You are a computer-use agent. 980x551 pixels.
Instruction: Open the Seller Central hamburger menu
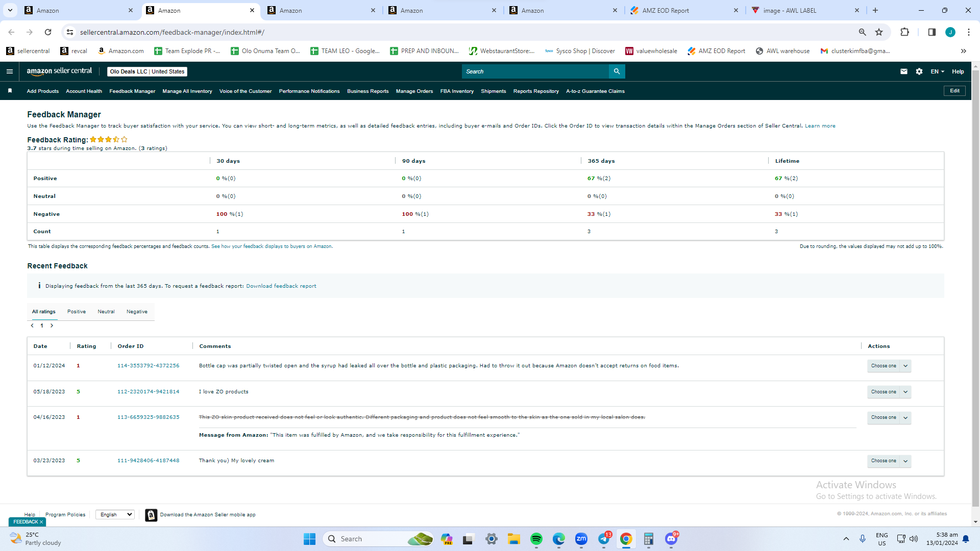10,71
